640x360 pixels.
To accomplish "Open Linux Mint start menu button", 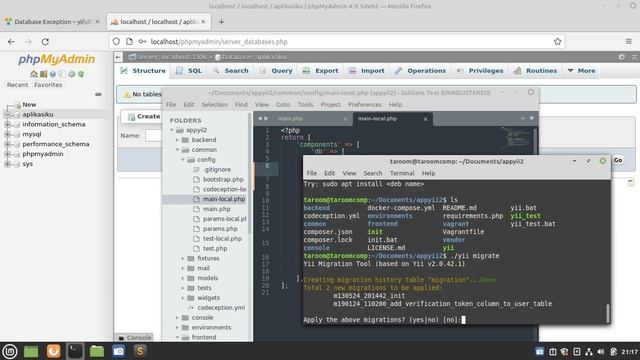I will [x=10, y=351].
